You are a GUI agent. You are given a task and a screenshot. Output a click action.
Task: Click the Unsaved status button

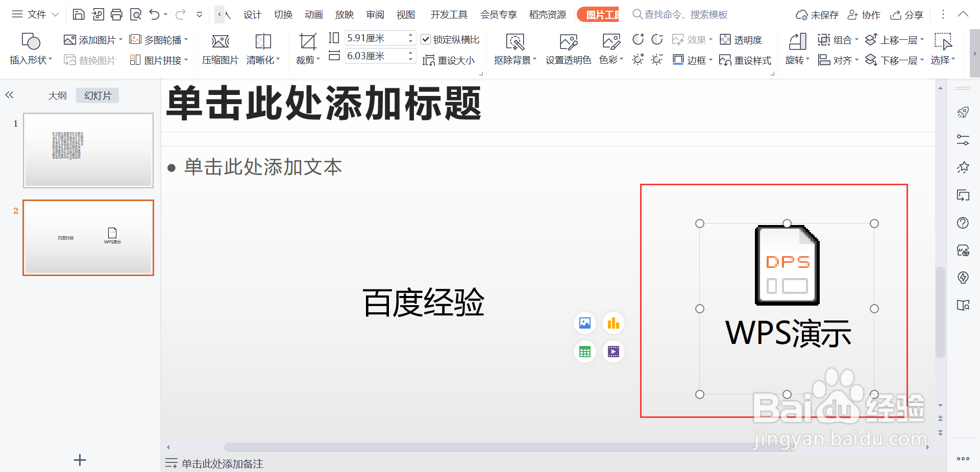817,15
